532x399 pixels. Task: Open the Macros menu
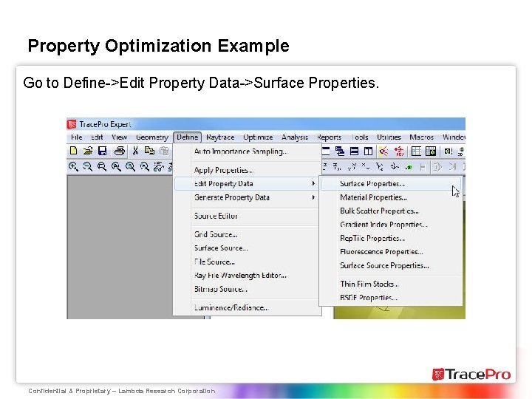pos(421,137)
